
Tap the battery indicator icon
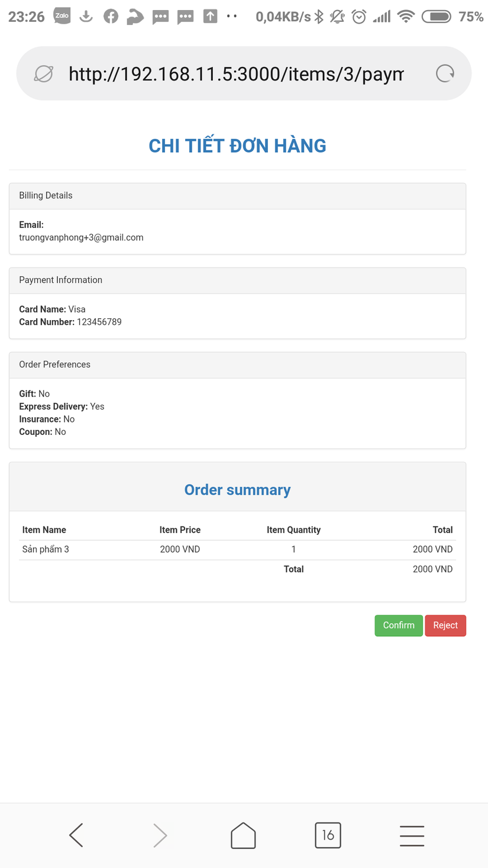click(x=437, y=17)
